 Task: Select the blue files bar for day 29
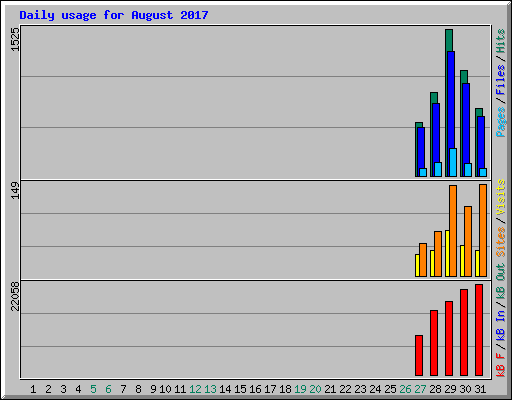[x=451, y=100]
